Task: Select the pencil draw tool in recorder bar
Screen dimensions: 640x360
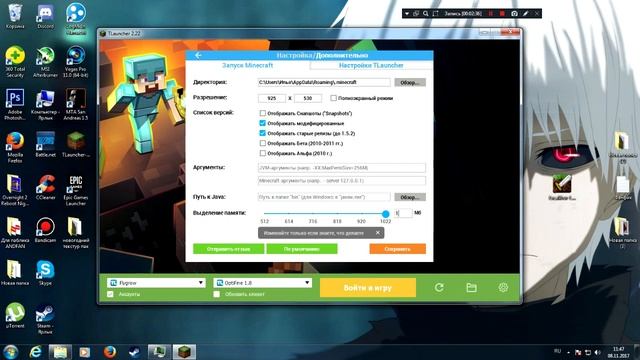Action: (x=526, y=13)
